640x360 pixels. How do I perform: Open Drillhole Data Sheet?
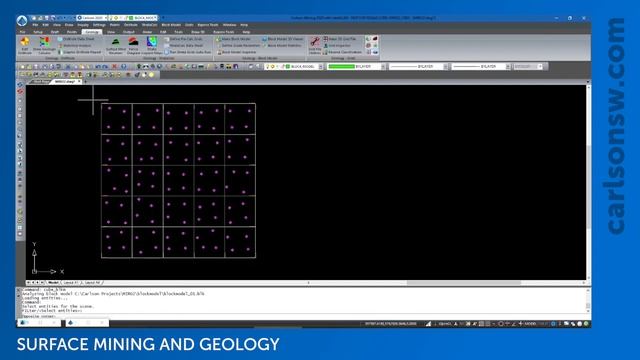[x=76, y=39]
